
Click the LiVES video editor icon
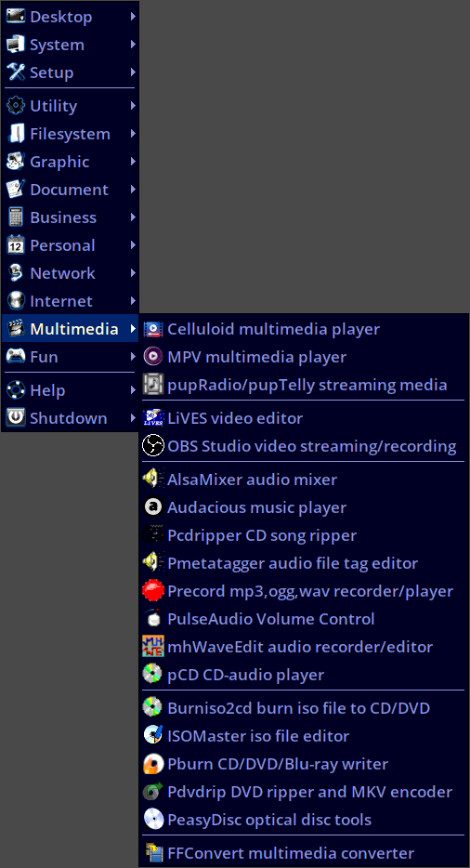coord(153,418)
